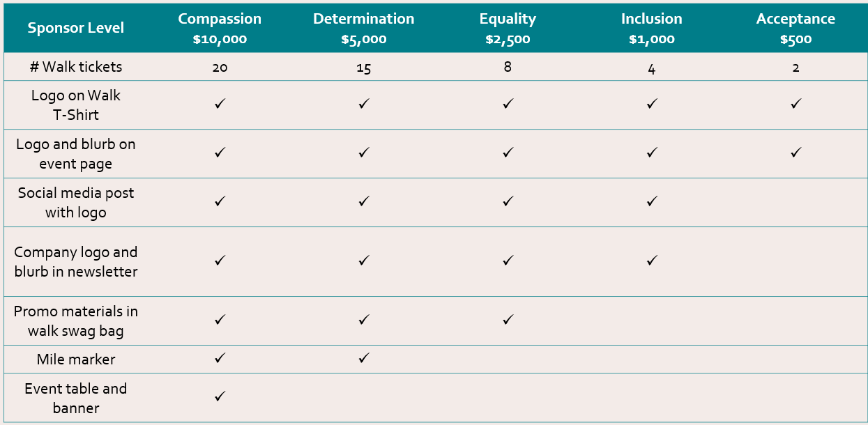Click checkmark for Event table under Compassion
Image resolution: width=868 pixels, height=425 pixels.
point(220,396)
